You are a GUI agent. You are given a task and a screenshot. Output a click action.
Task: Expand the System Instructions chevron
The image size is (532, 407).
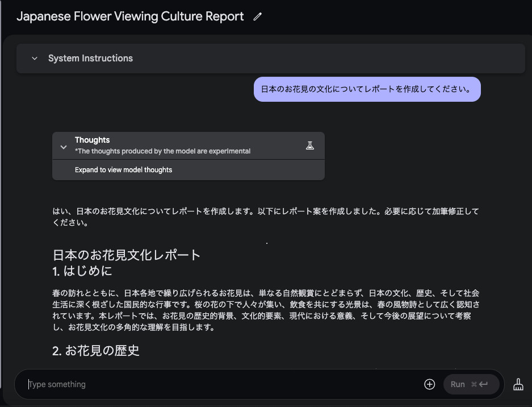35,59
